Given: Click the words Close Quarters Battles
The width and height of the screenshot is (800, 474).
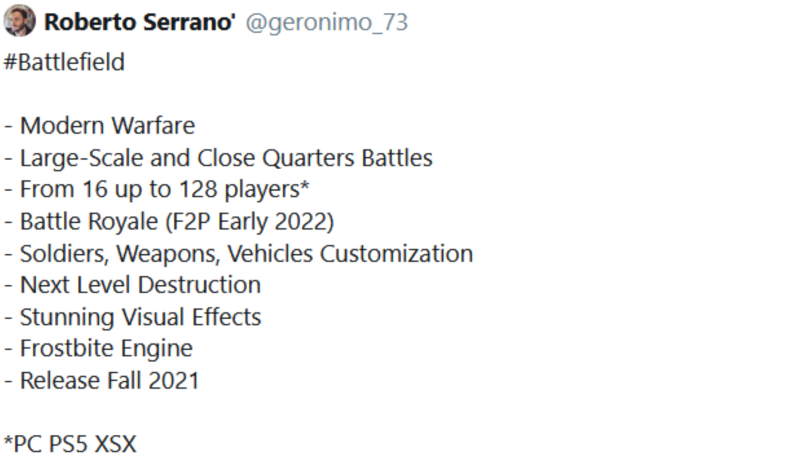Looking at the screenshot, I should pyautogui.click(x=315, y=158).
